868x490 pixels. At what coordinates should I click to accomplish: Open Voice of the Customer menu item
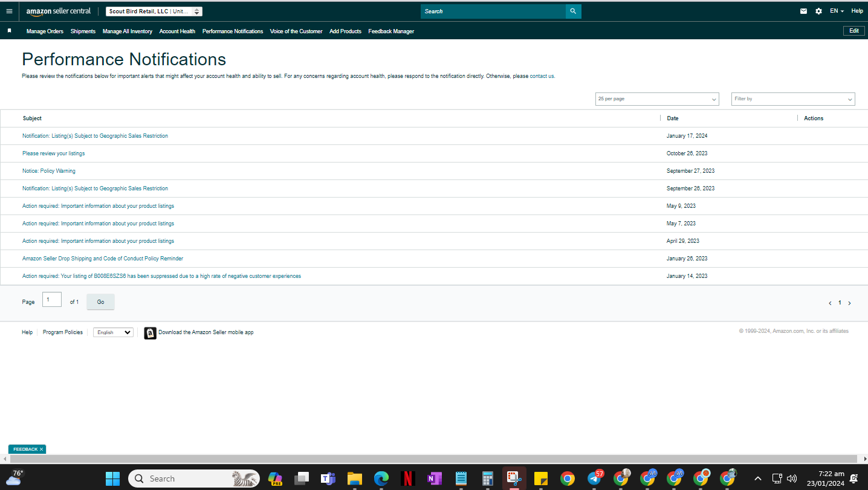click(296, 31)
